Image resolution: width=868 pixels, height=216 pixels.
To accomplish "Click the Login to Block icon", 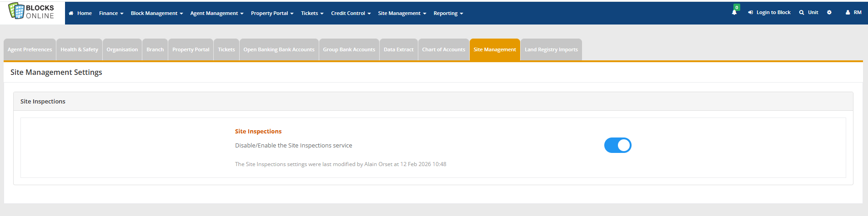I will [x=750, y=13].
